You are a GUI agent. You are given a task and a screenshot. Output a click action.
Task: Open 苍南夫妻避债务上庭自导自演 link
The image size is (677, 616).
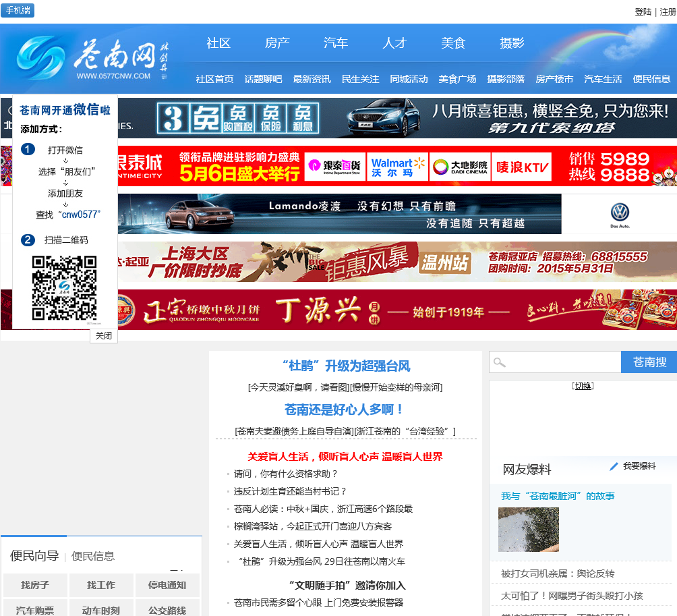293,431
